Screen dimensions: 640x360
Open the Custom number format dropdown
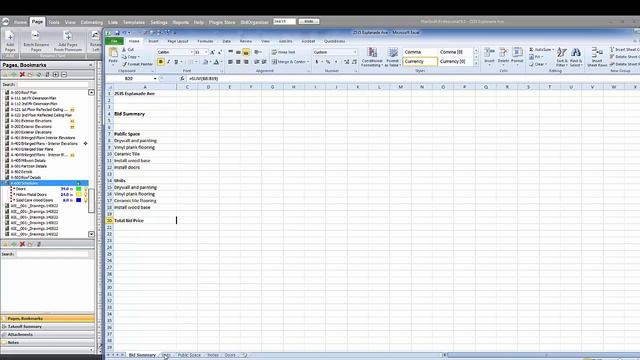click(355, 52)
